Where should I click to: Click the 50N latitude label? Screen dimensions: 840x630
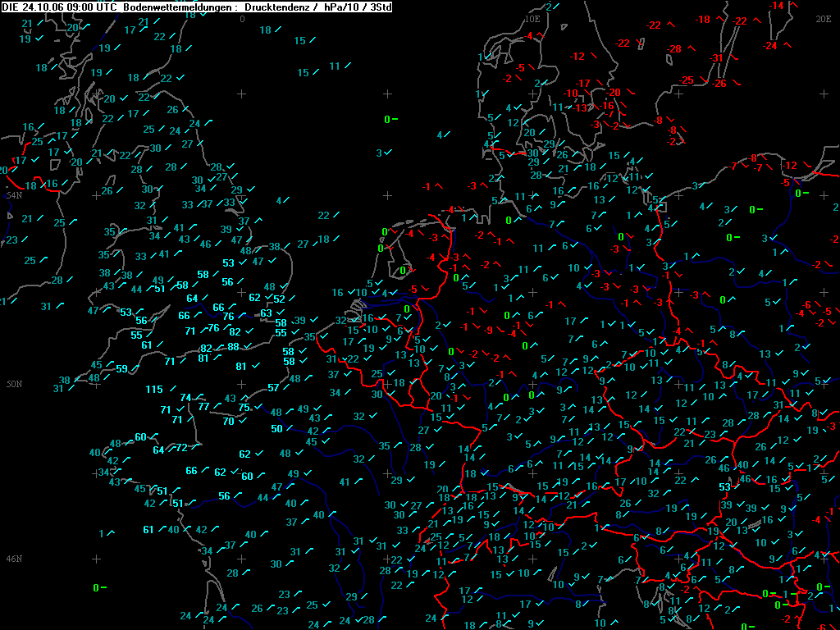pyautogui.click(x=14, y=384)
